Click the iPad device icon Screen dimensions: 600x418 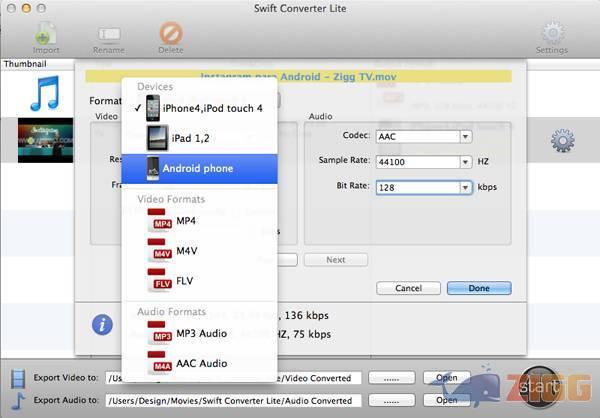tap(157, 138)
